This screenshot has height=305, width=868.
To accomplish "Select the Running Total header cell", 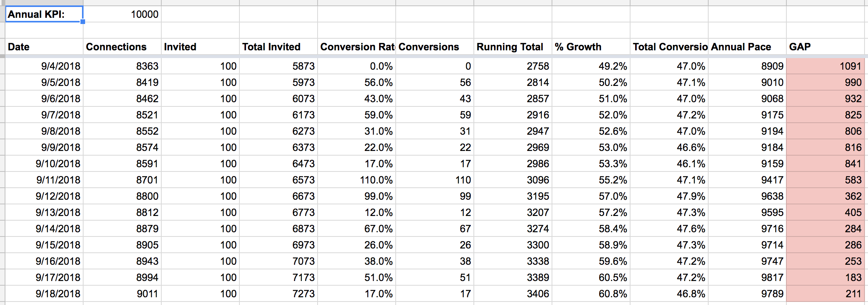I will click(513, 46).
